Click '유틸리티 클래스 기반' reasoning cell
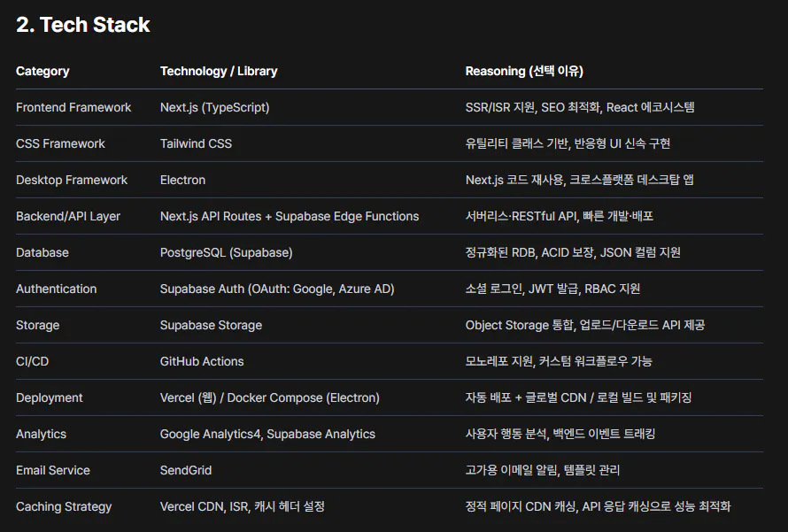The width and height of the screenshot is (788, 532). 568,143
